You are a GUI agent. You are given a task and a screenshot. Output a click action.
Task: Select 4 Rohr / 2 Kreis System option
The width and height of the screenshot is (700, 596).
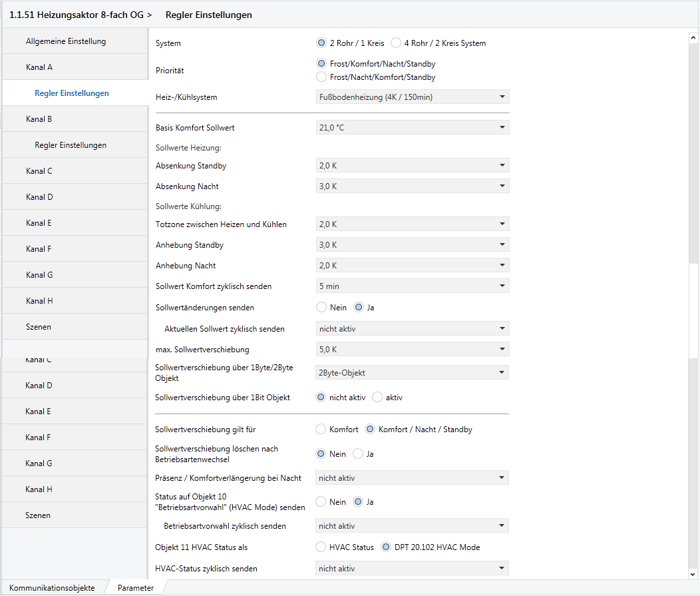(x=397, y=43)
